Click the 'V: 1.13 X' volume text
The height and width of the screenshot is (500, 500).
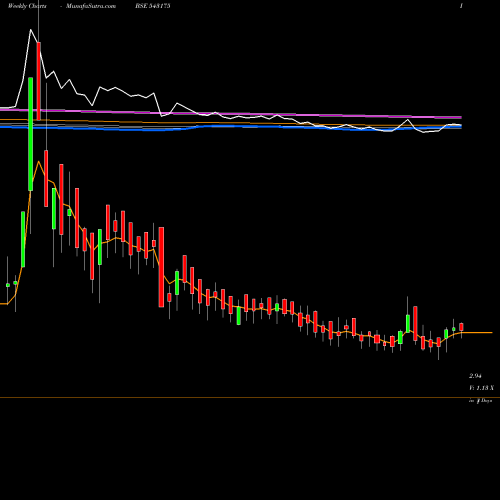pos(481,388)
